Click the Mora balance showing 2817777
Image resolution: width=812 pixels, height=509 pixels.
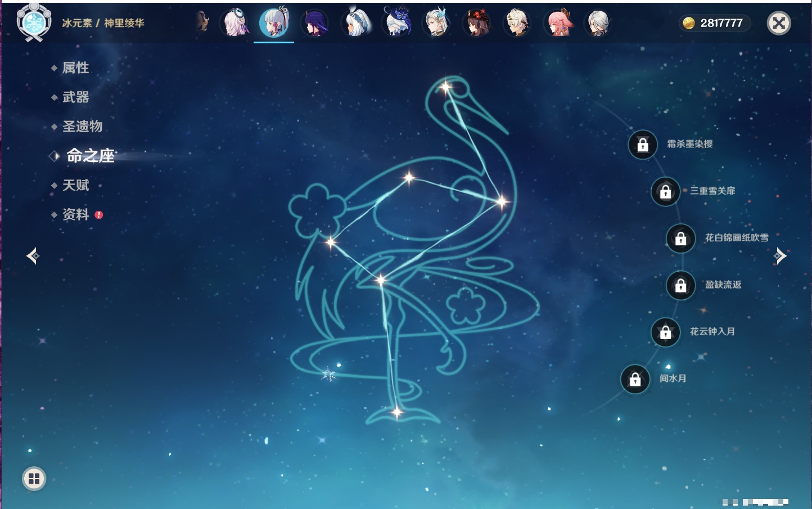point(714,23)
